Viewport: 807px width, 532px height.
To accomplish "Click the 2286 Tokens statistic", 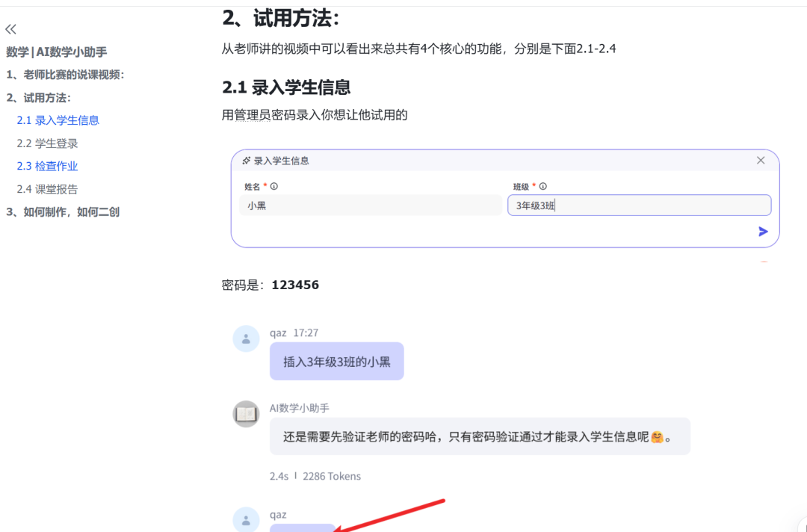I will coord(332,477).
